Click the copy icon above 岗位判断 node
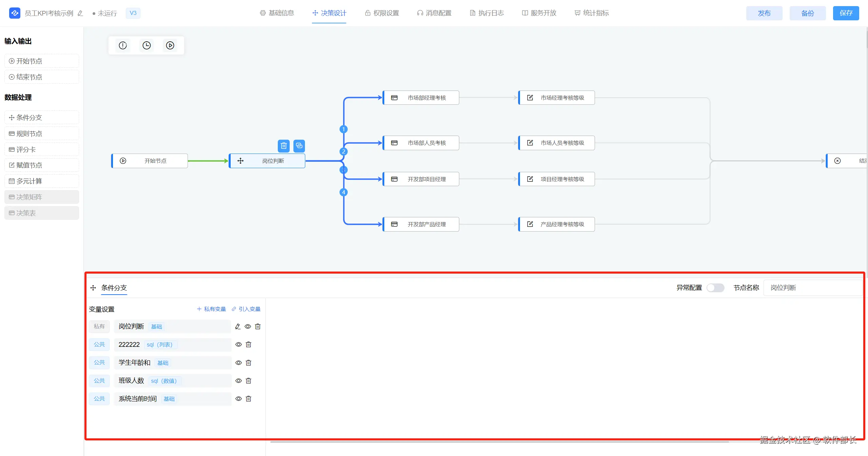Image resolution: width=868 pixels, height=456 pixels. (x=299, y=146)
